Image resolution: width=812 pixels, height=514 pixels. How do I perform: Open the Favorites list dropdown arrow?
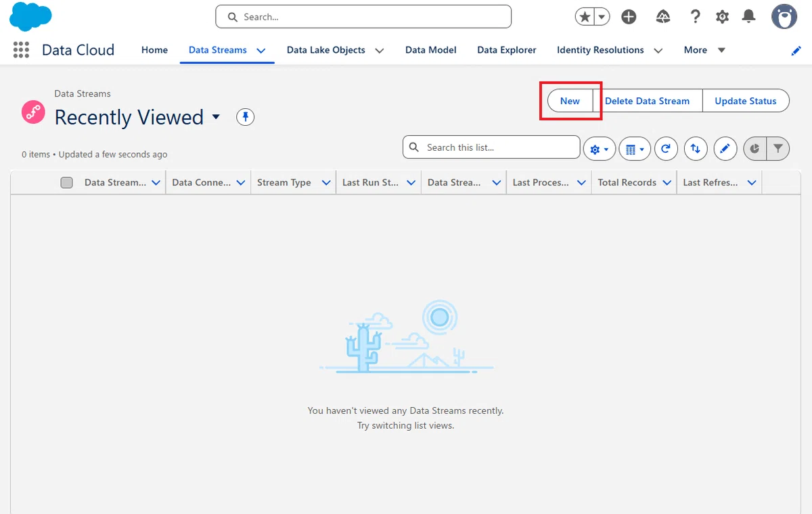coord(602,17)
